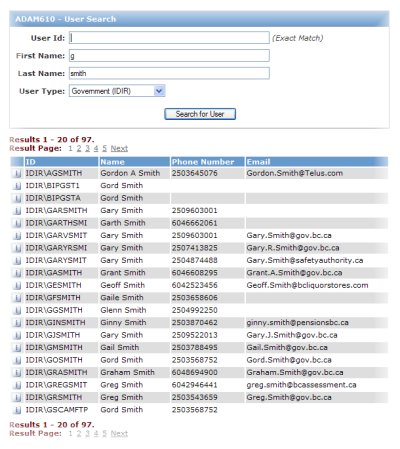
Task: Open details icon for IDIR\GESMITH
Action: coord(17,285)
